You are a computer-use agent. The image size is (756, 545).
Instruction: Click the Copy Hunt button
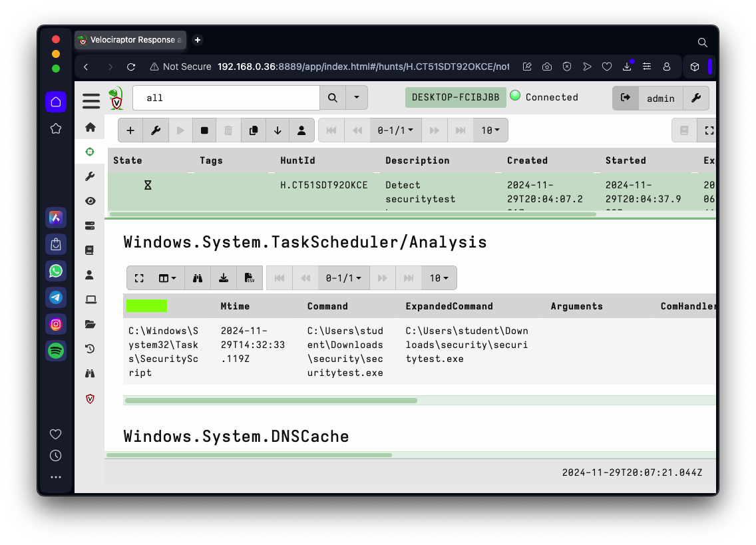tap(253, 130)
